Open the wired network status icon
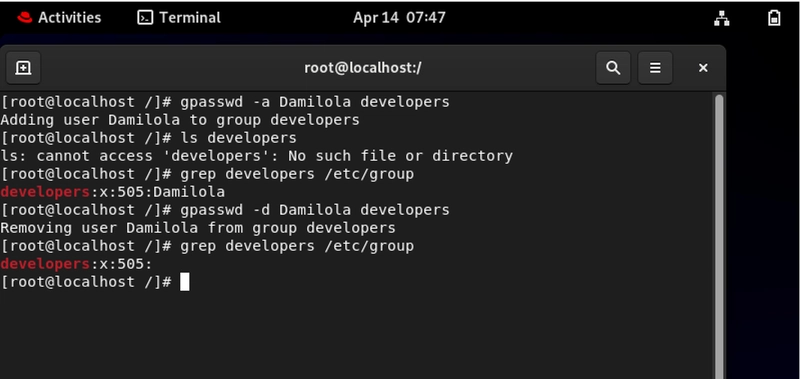The width and height of the screenshot is (800, 379). click(x=721, y=18)
